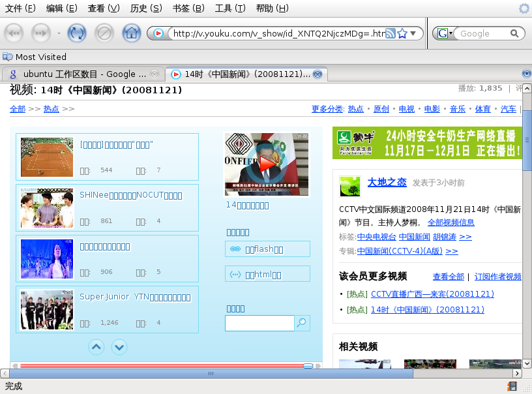The width and height of the screenshot is (532, 394).
Task: Click the 查看全部 link
Action: pos(449,277)
